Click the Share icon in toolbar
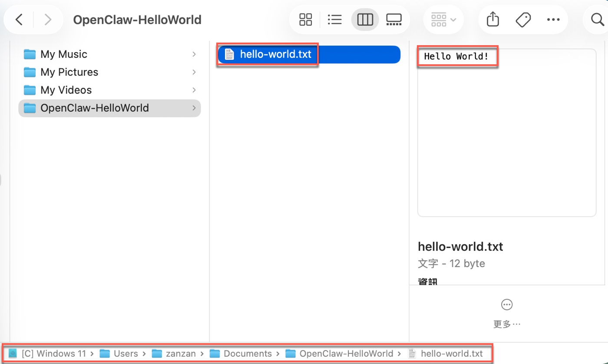The image size is (608, 364). (x=492, y=20)
